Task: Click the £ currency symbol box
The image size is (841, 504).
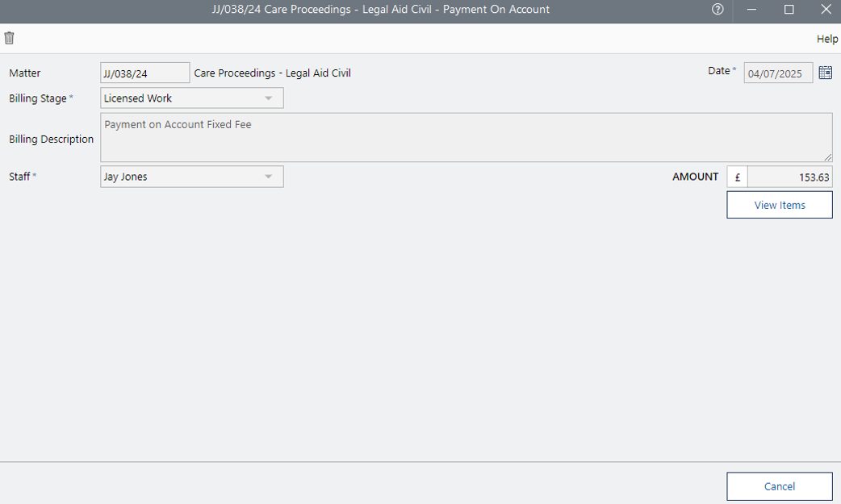Action: coord(737,177)
